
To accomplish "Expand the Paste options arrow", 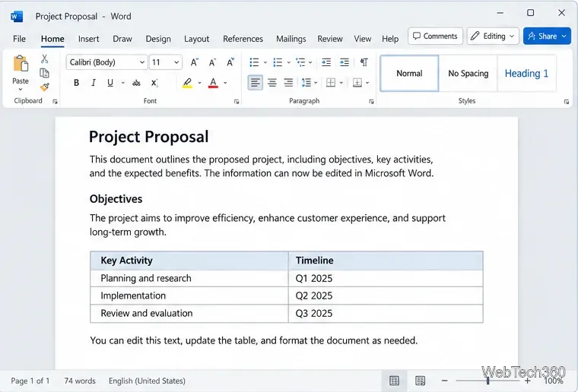I will coord(21,90).
